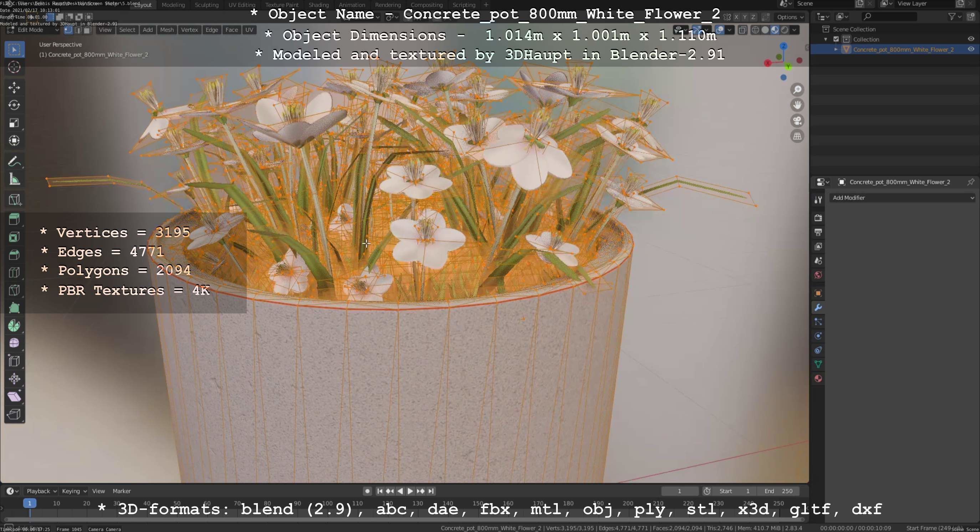Activate the Spin tool

pos(15,326)
